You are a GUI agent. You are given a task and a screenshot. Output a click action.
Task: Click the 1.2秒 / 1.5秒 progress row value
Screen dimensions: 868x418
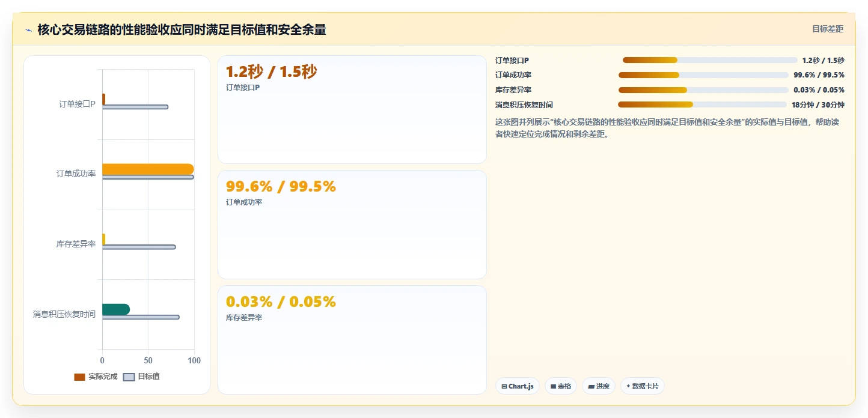(x=823, y=61)
